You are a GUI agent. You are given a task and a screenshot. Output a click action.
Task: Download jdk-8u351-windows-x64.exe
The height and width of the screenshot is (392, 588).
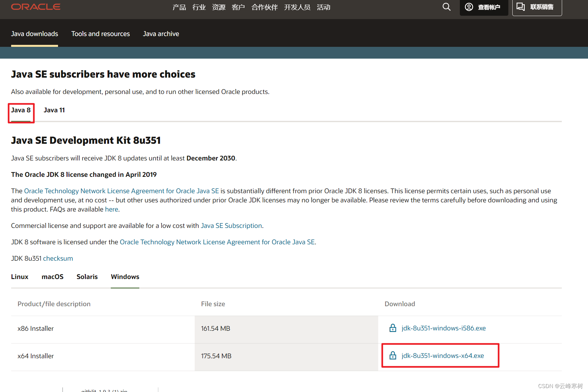[x=442, y=356]
